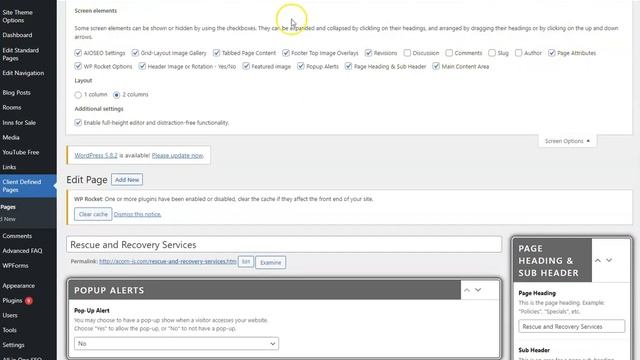Click Examine button beside permalink
This screenshot has width=640, height=360.
point(271,262)
